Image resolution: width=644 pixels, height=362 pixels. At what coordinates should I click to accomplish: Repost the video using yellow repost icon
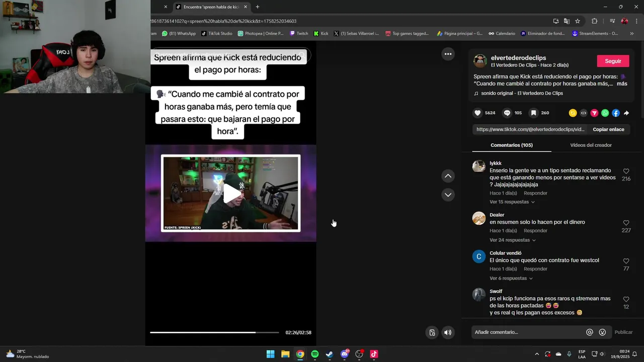(573, 113)
